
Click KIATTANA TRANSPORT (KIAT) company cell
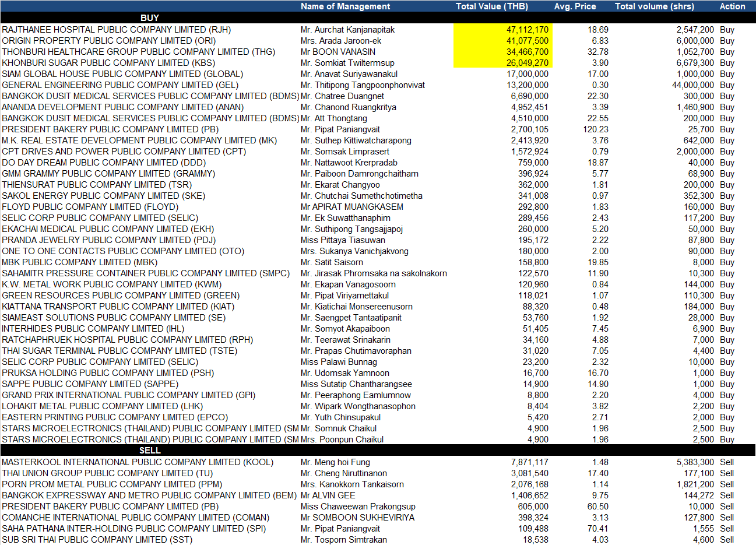pyautogui.click(x=118, y=307)
